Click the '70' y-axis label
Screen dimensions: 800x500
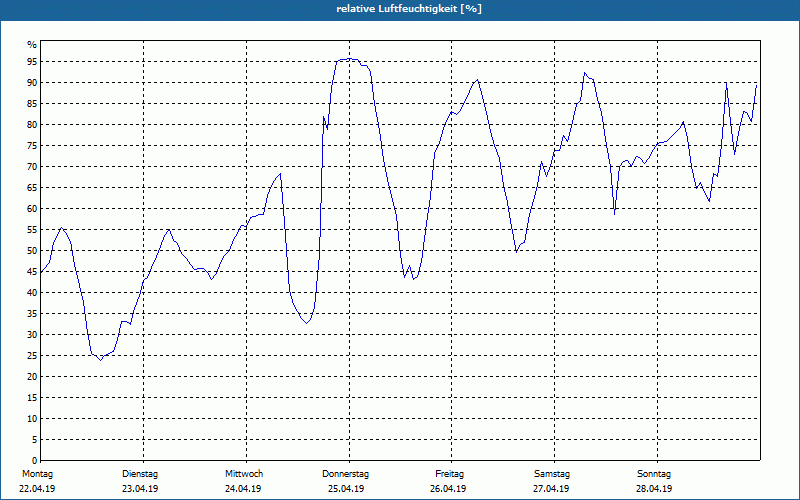pyautogui.click(x=32, y=167)
